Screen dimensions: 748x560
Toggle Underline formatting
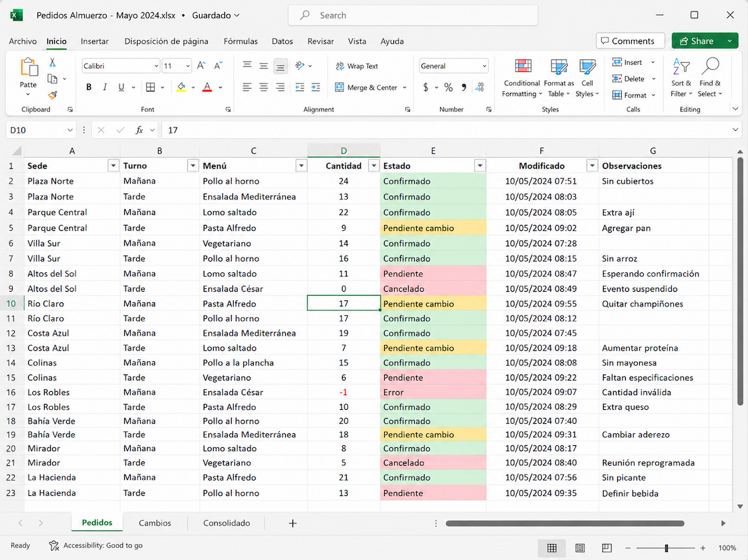pyautogui.click(x=121, y=87)
